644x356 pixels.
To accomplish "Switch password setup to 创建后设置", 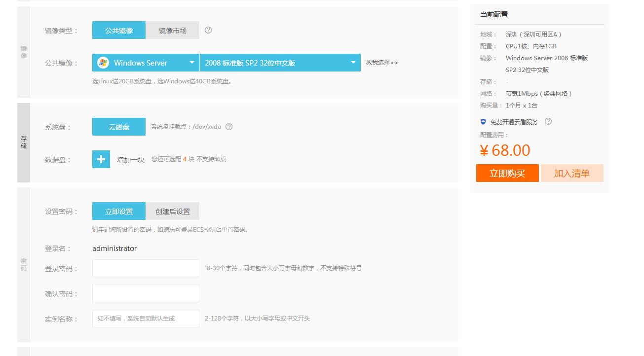I will [172, 211].
